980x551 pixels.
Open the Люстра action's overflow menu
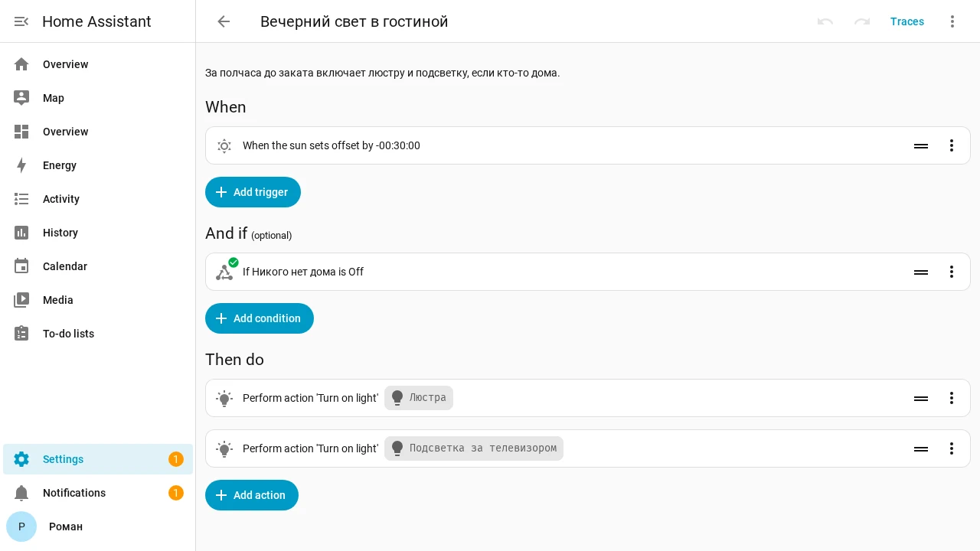point(952,398)
